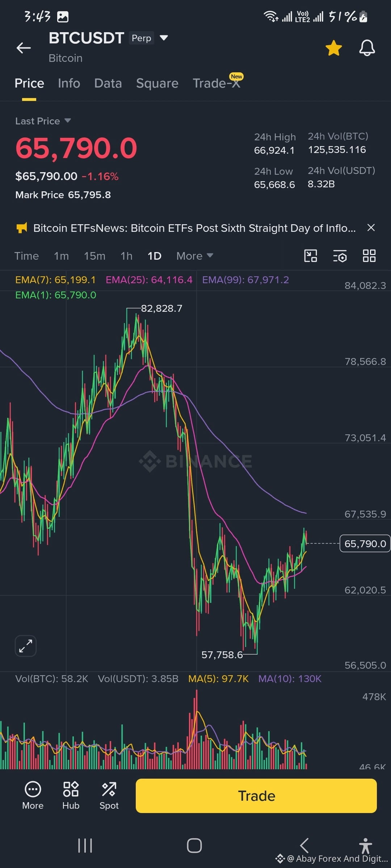Open chart indicator settings icon
The width and height of the screenshot is (391, 868).
pos(340,256)
